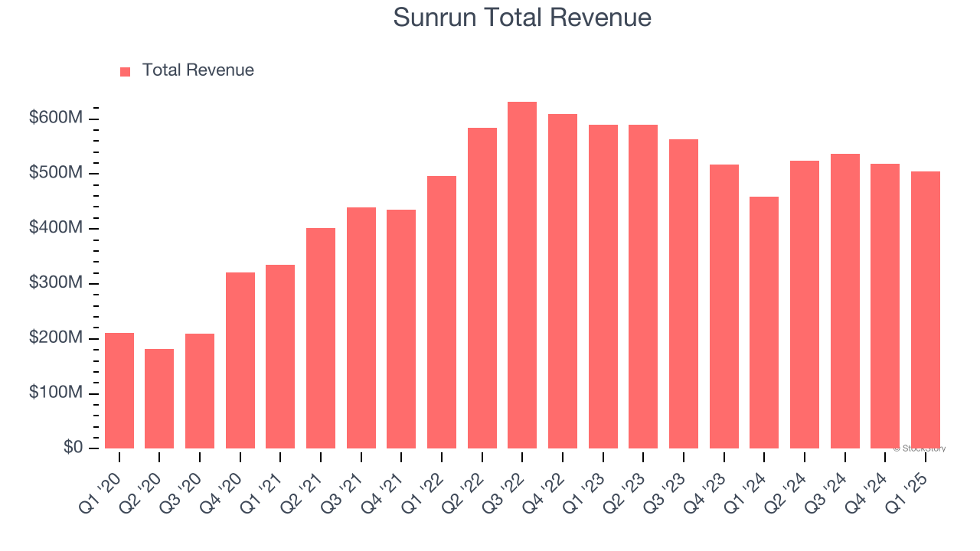Select the Q2 '23 revenue bar
This screenshot has width=980, height=551.
[x=643, y=286]
